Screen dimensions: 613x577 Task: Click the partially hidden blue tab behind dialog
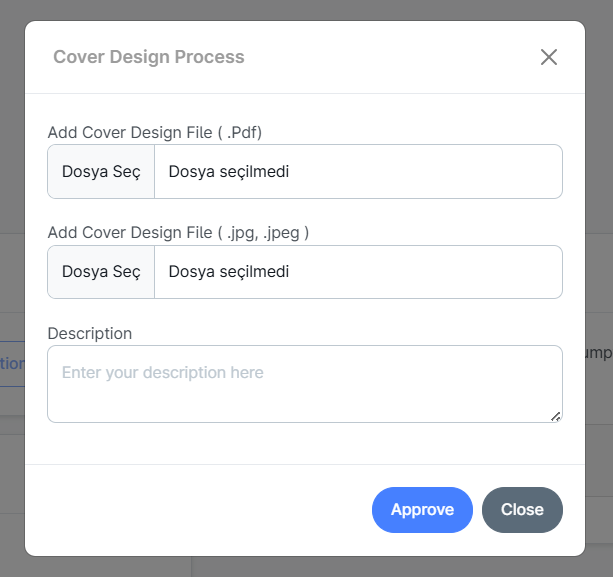point(12,364)
